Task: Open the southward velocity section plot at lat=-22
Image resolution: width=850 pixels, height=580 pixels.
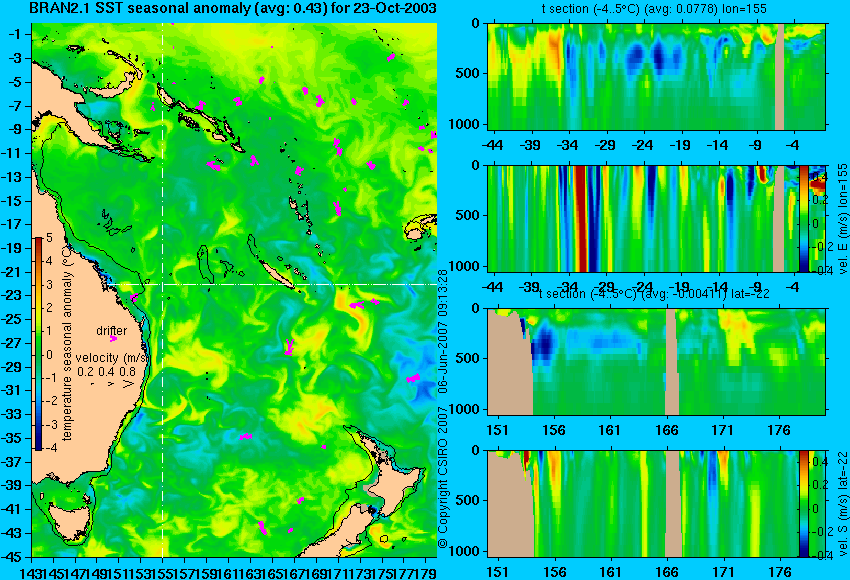Action: click(x=643, y=504)
